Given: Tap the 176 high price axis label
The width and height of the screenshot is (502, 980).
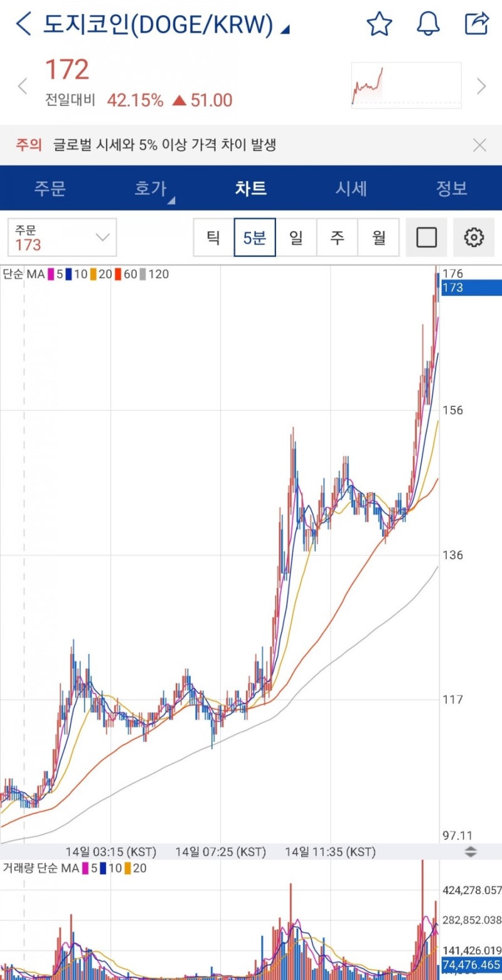Looking at the screenshot, I should 452,273.
